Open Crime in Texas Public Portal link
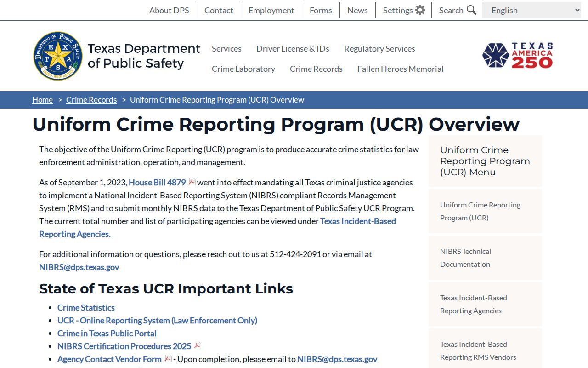588x368 pixels. pyautogui.click(x=107, y=333)
